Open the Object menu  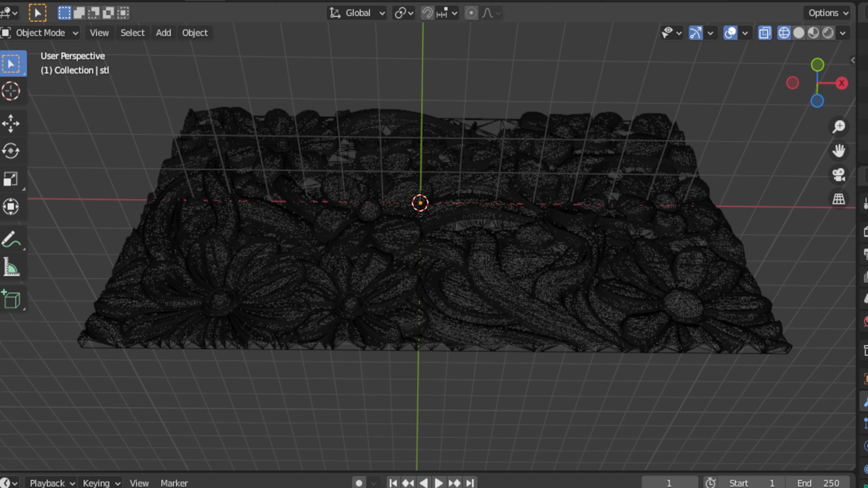click(x=195, y=33)
